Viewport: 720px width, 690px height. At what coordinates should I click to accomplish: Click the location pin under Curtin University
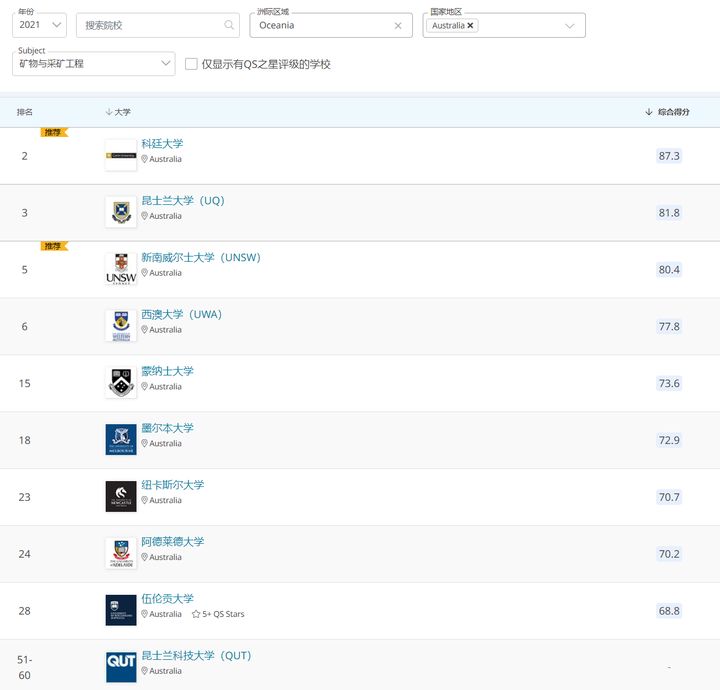point(144,159)
